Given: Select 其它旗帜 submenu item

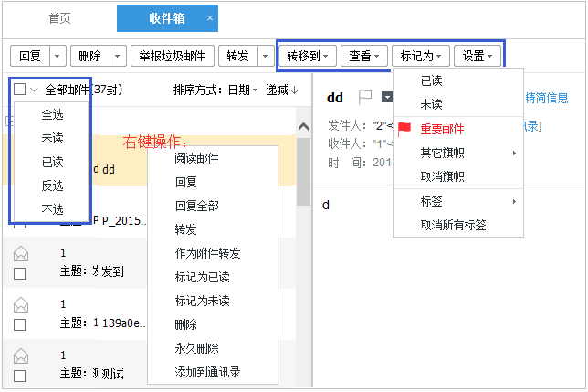Looking at the screenshot, I should pyautogui.click(x=442, y=153).
